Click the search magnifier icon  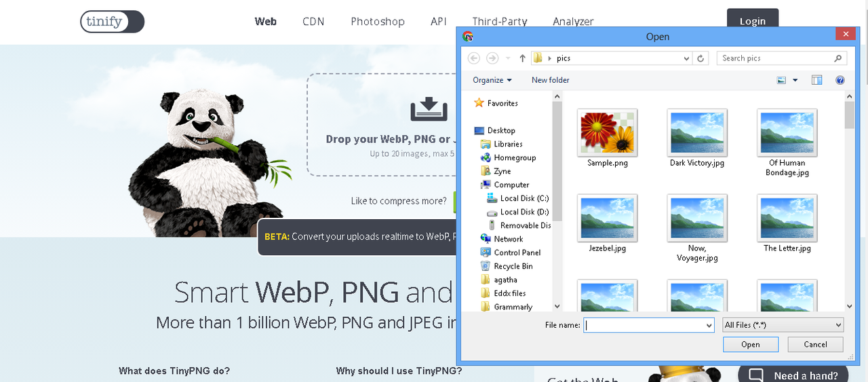pos(838,58)
